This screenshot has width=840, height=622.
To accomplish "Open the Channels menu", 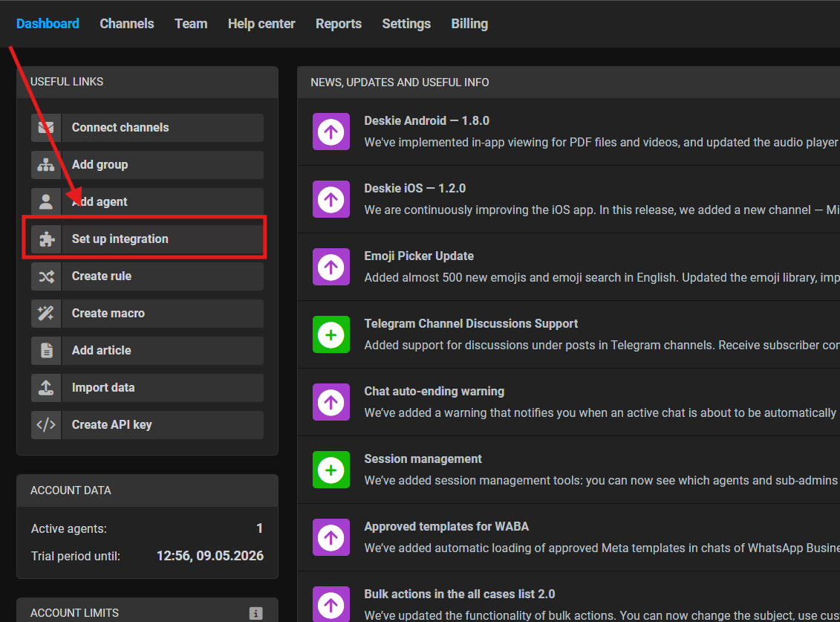I will pos(127,24).
